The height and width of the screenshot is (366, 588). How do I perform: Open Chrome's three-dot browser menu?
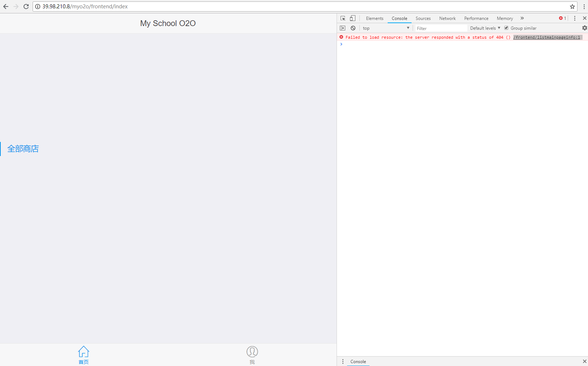(x=584, y=7)
